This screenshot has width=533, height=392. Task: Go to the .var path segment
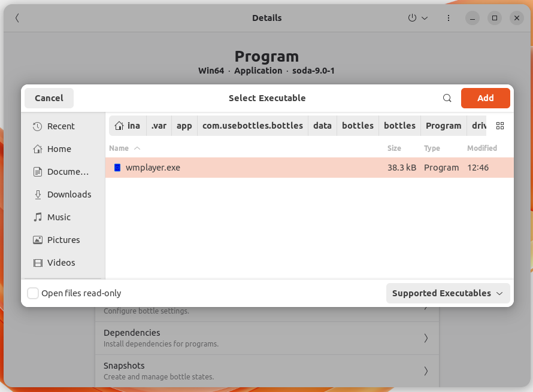[159, 126]
